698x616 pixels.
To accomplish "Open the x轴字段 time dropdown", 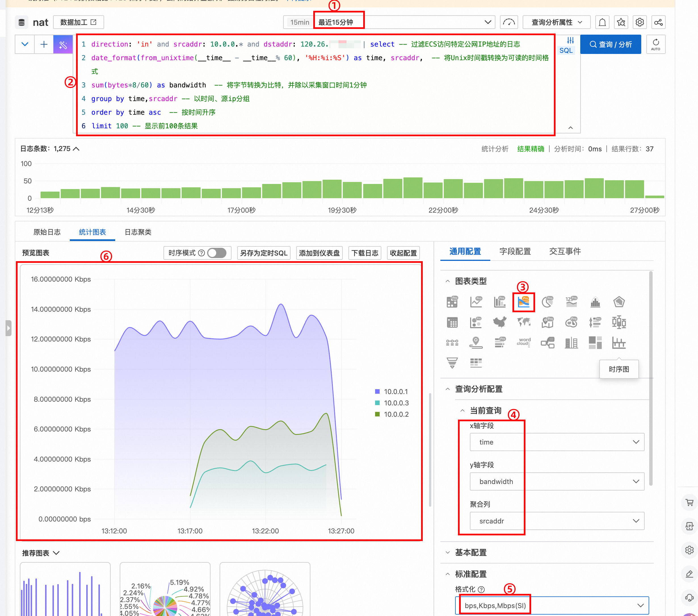I will point(557,442).
